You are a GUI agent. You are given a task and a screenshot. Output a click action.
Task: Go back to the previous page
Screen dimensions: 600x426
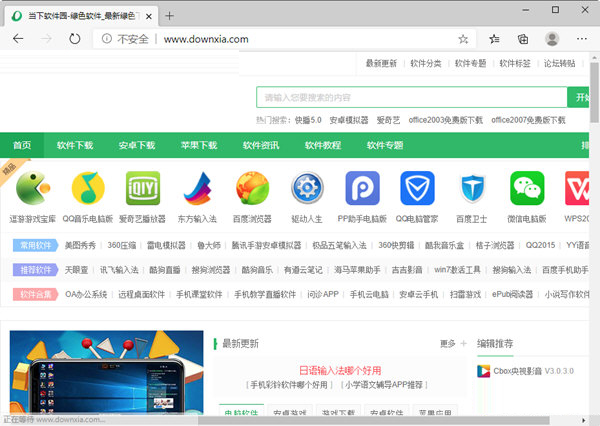click(18, 39)
